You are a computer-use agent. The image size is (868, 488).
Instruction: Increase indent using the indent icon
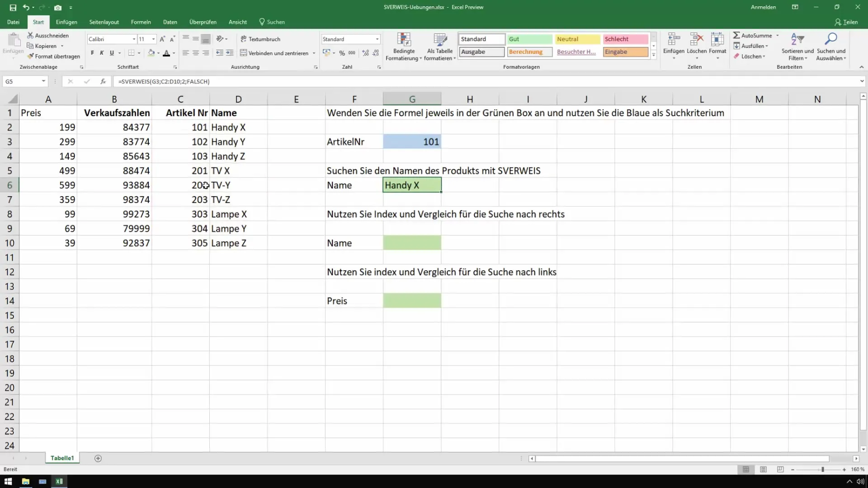230,53
